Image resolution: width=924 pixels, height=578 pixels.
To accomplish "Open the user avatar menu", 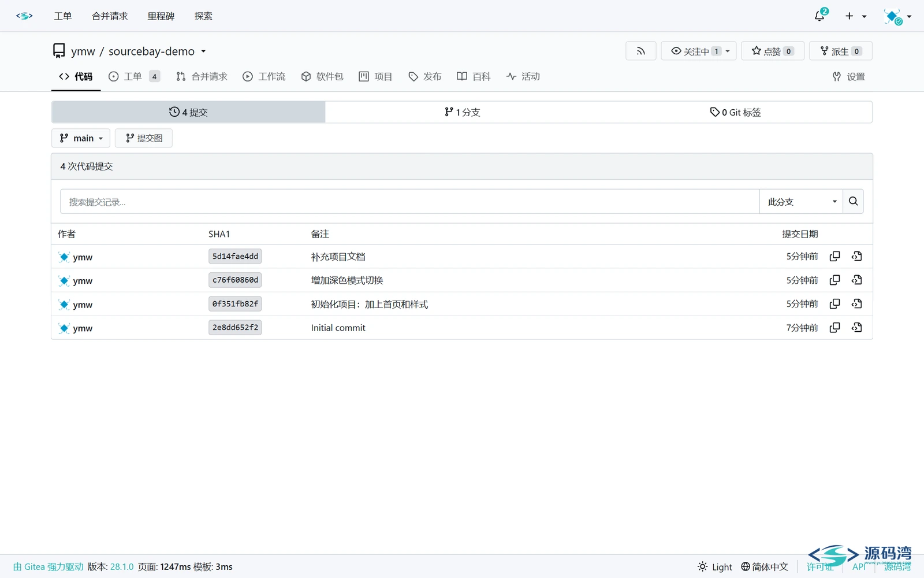I will point(897,16).
